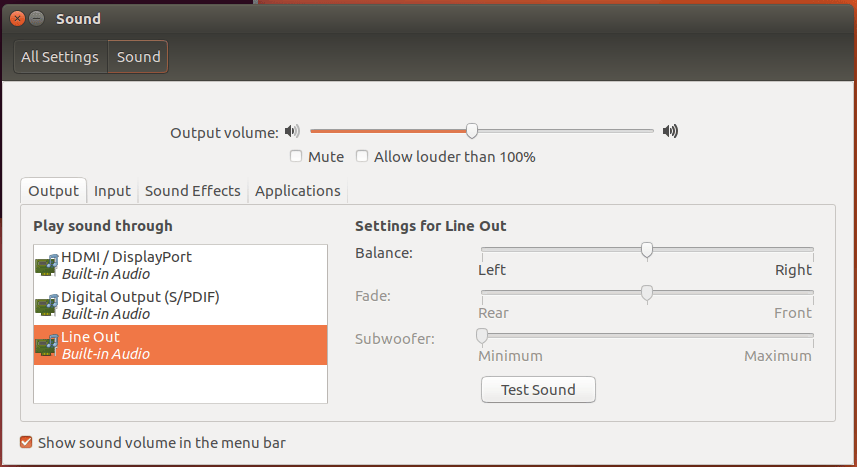Uncheck Show sound volume in the menu bar
Viewport: 857px width, 467px height.
(x=26, y=442)
